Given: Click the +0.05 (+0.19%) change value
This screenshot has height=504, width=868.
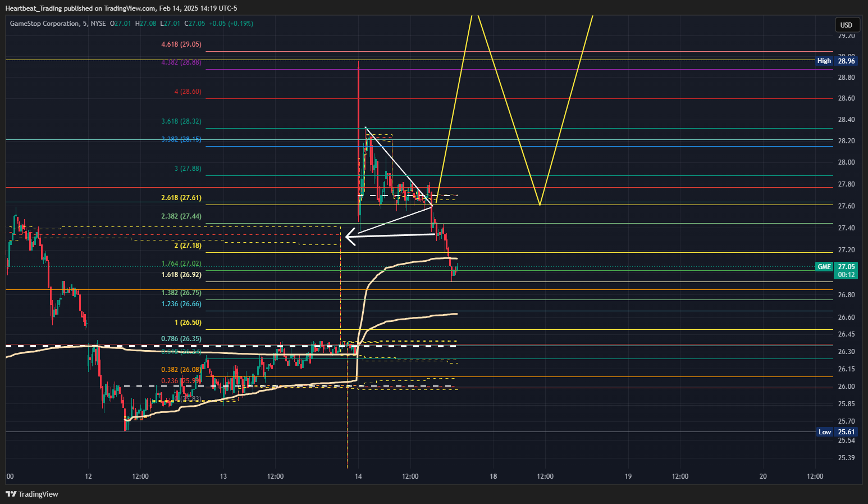Looking at the screenshot, I should [x=231, y=24].
